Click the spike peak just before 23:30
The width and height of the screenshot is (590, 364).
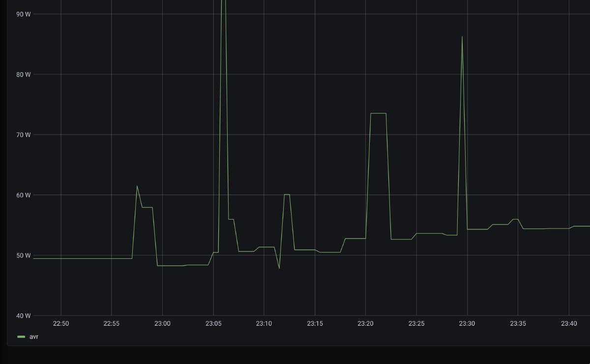pyautogui.click(x=462, y=37)
